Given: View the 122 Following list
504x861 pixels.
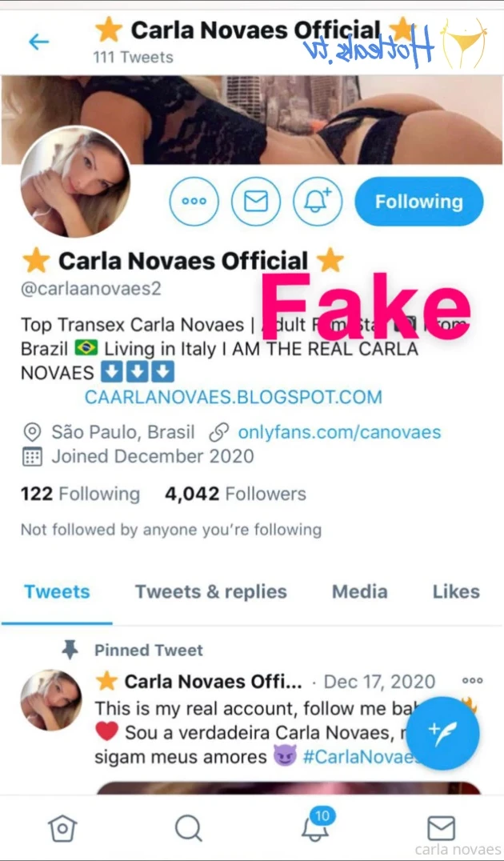Looking at the screenshot, I should pos(80,494).
